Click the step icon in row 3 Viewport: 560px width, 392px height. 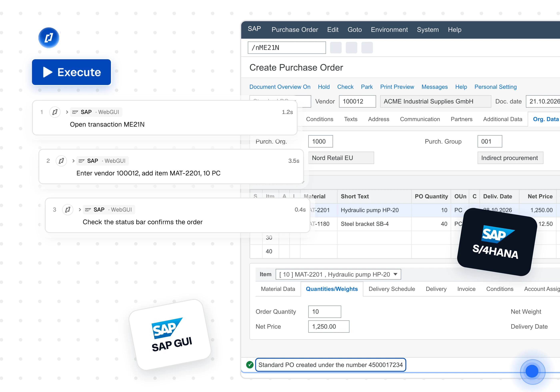click(68, 210)
